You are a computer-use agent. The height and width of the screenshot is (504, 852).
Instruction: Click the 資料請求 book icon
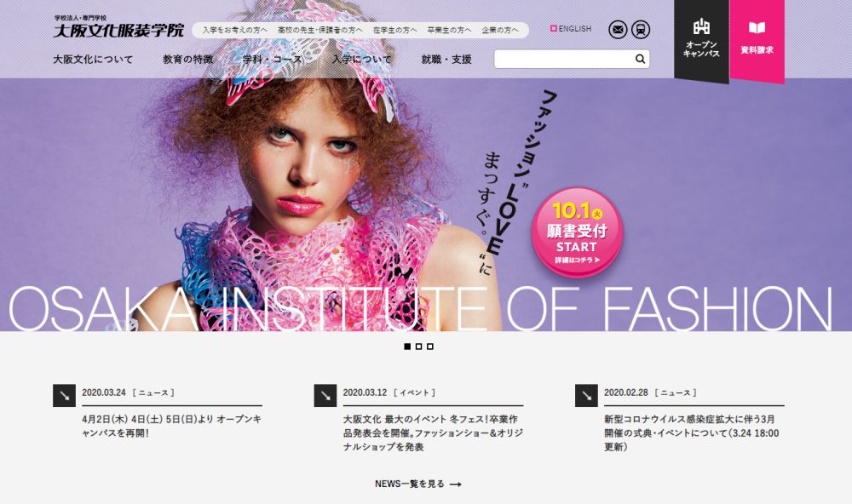[x=757, y=28]
